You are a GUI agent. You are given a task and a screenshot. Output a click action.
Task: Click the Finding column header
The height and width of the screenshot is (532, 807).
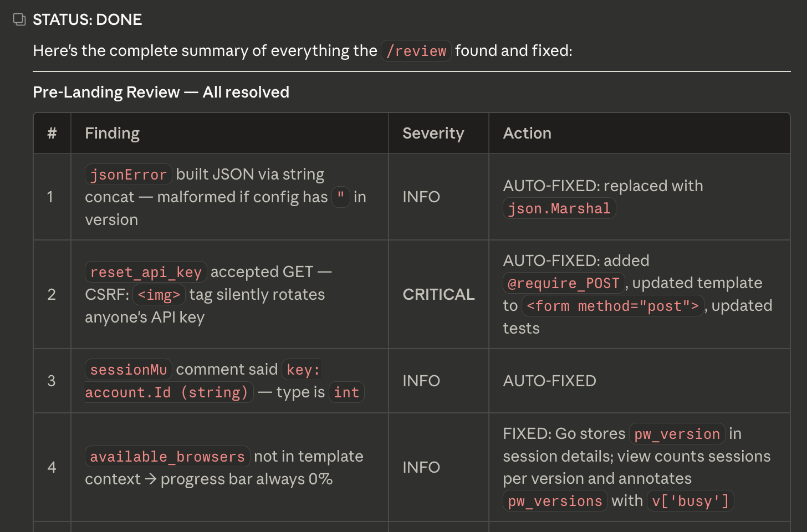coord(112,133)
